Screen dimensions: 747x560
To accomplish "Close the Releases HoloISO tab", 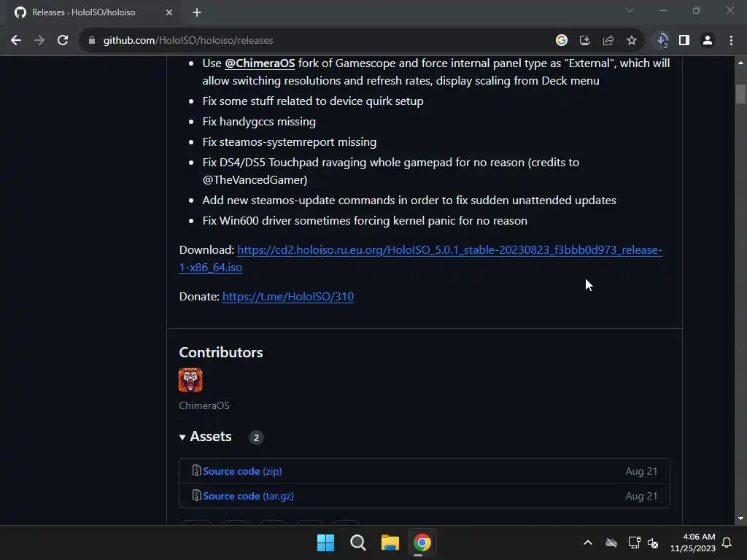I will pos(169,12).
